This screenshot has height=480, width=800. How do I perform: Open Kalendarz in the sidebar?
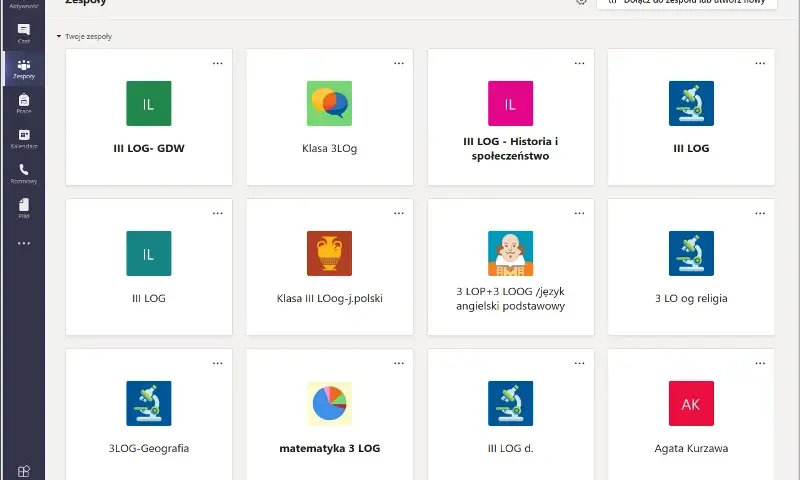coord(23,138)
